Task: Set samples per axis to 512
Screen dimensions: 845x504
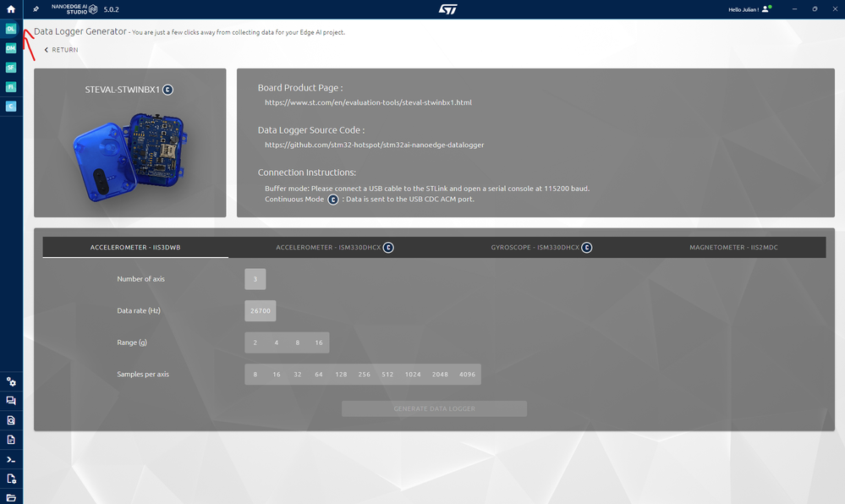Action: (x=387, y=375)
